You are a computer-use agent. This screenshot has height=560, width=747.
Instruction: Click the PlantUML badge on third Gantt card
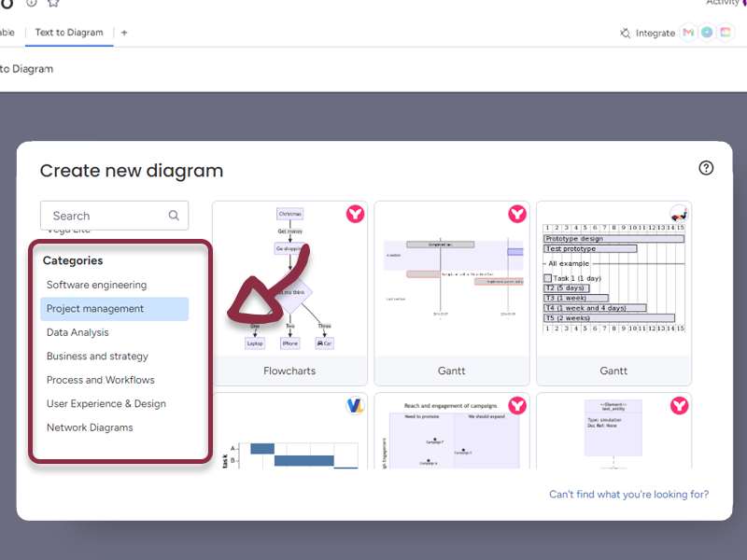[x=679, y=215]
